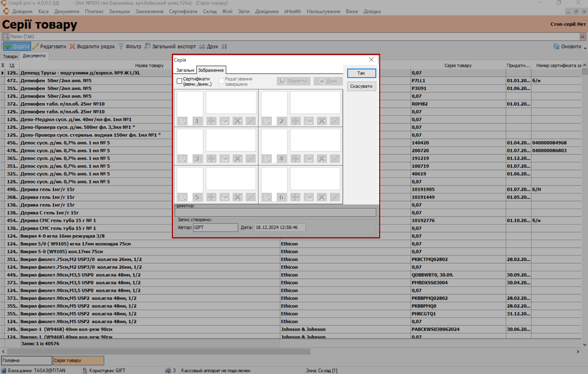Click the grid column selector in table corner
The height and width of the screenshot is (374, 588).
tap(2, 65)
